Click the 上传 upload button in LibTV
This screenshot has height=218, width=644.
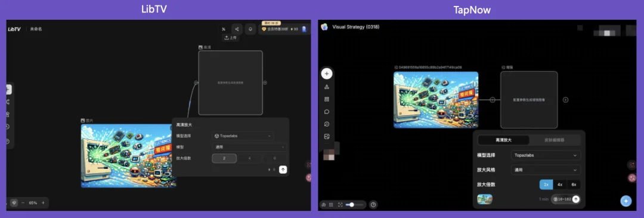(231, 38)
